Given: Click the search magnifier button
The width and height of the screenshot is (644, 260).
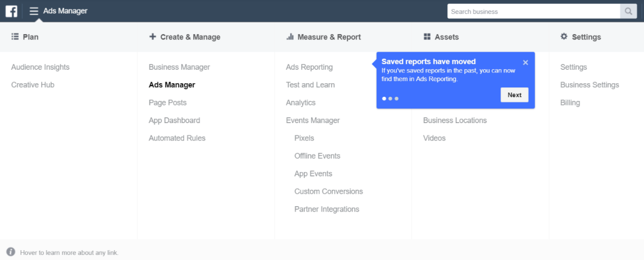Looking at the screenshot, I should coord(628,11).
